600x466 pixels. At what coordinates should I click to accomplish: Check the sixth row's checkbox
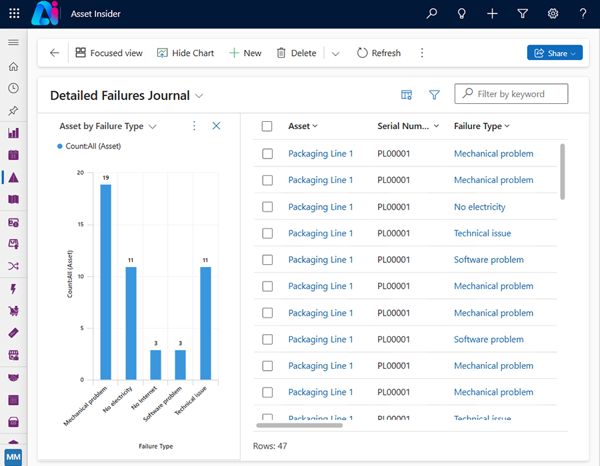(267, 286)
